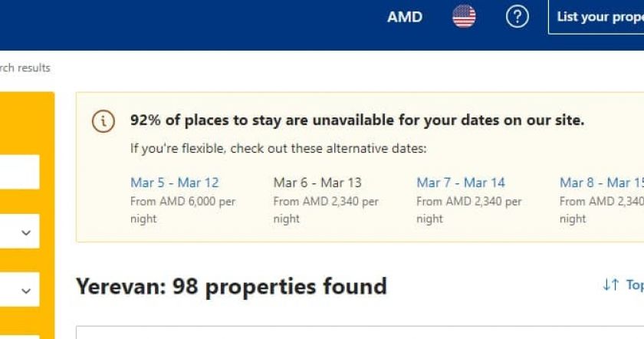
Task: Open the help question mark icon
Action: point(517,16)
